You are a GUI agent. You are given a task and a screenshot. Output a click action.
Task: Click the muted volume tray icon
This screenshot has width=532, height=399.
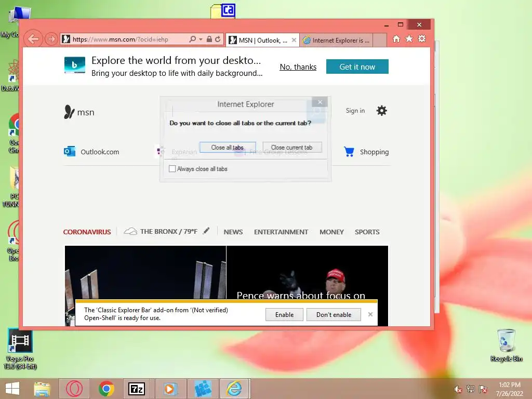click(458, 389)
